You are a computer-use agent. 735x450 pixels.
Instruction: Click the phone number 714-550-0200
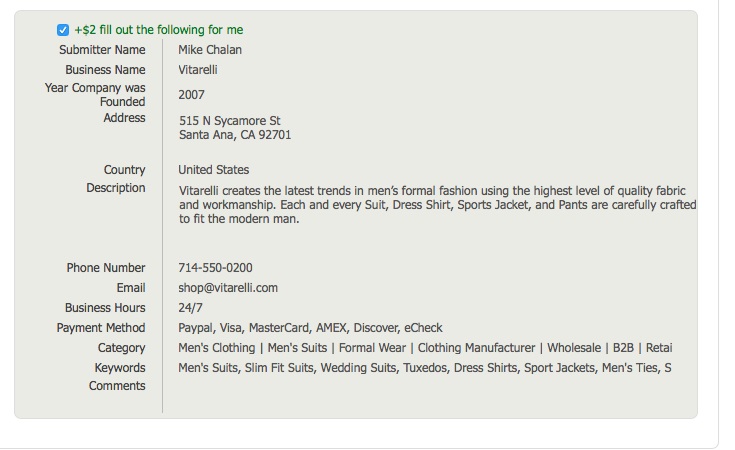[215, 268]
